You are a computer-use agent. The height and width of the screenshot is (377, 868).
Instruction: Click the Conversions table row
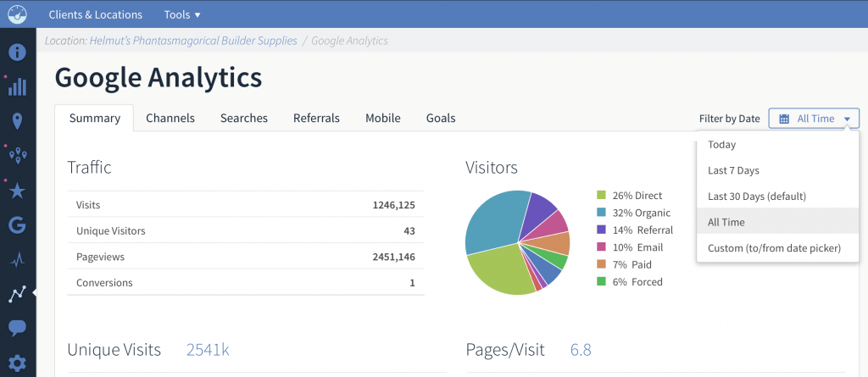click(x=246, y=282)
